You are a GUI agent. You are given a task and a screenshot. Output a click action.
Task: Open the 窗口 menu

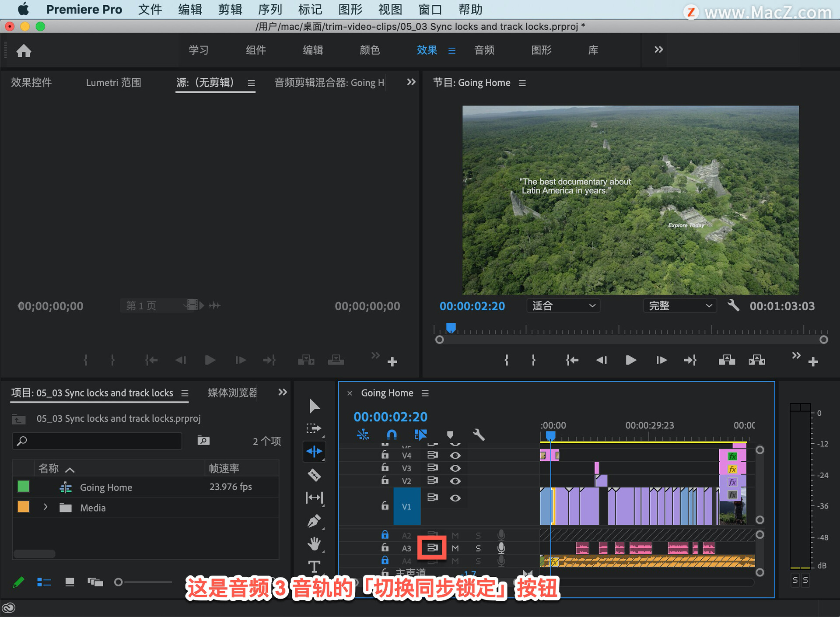pyautogui.click(x=430, y=9)
